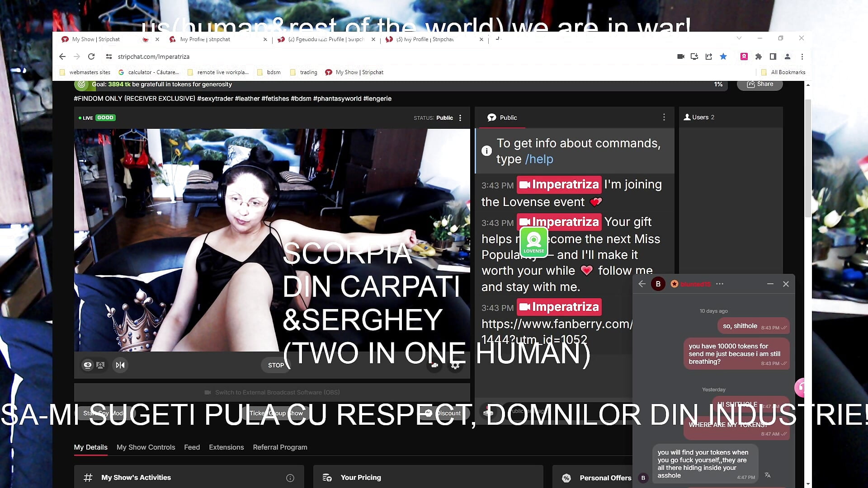
Task: Switch to the My Show Controls tab
Action: (x=146, y=447)
